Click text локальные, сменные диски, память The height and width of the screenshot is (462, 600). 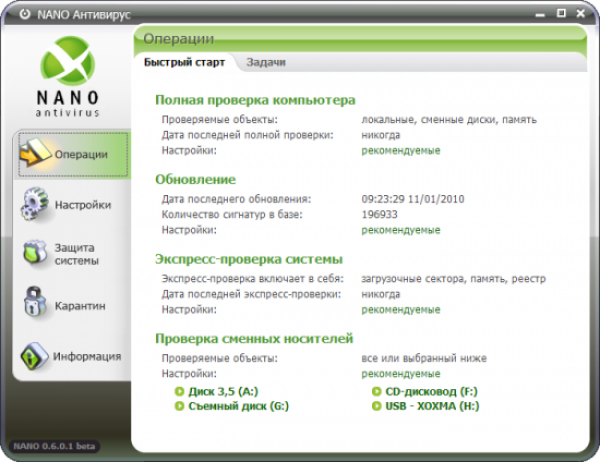click(x=449, y=120)
